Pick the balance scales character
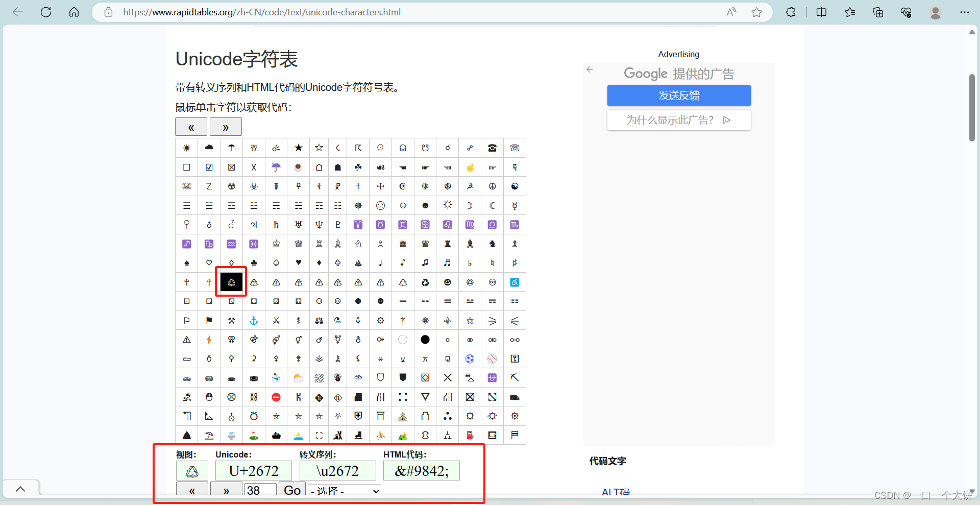Viewport: 980px width, 505px height. [319, 321]
